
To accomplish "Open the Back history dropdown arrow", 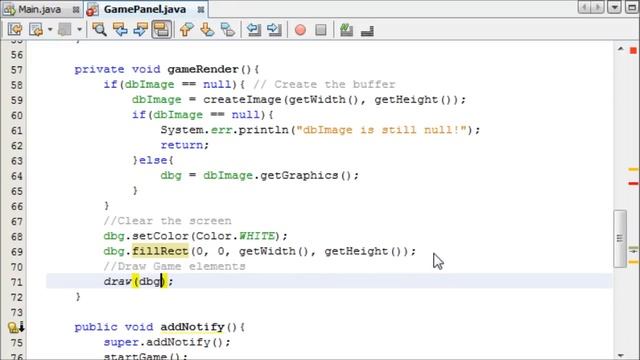I will click(50, 29).
